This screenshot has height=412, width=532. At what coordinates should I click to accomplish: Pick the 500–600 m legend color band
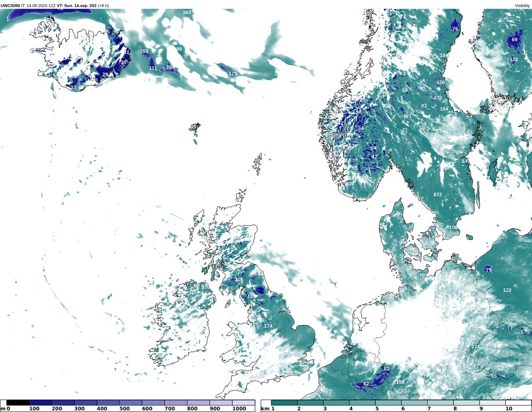(131, 402)
